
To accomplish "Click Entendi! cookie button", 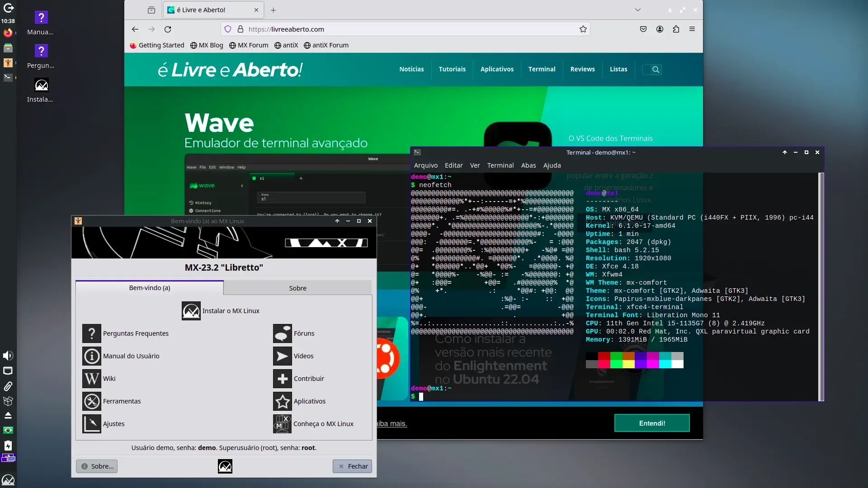I will click(652, 423).
